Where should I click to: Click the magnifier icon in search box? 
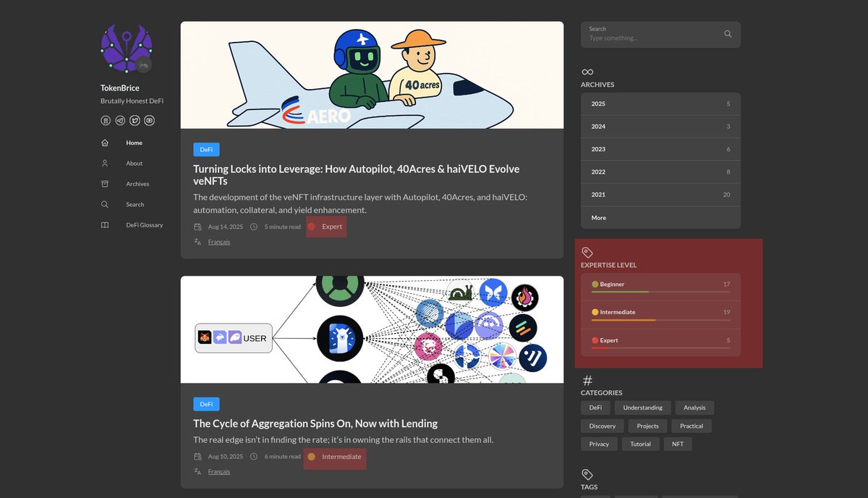[x=728, y=34]
